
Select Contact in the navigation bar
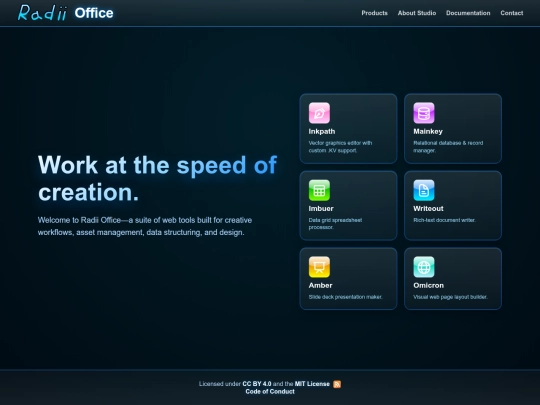[x=512, y=13]
